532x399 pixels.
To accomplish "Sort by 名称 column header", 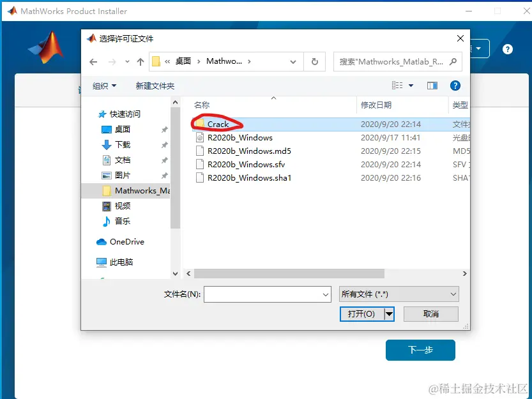I will [x=202, y=105].
